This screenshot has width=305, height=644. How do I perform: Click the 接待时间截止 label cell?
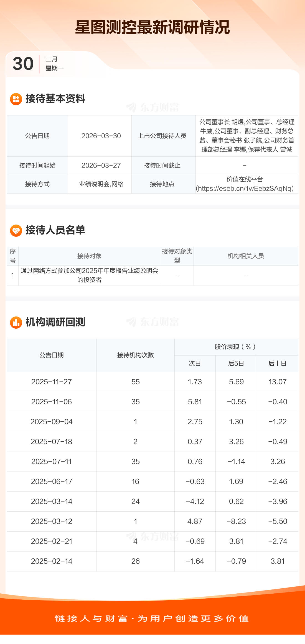click(x=164, y=166)
